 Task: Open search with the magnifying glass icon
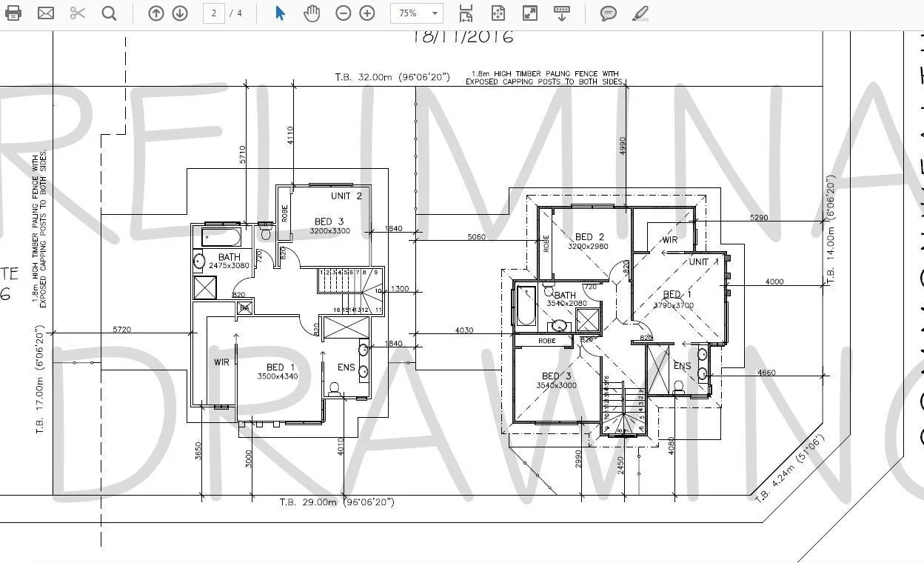109,13
